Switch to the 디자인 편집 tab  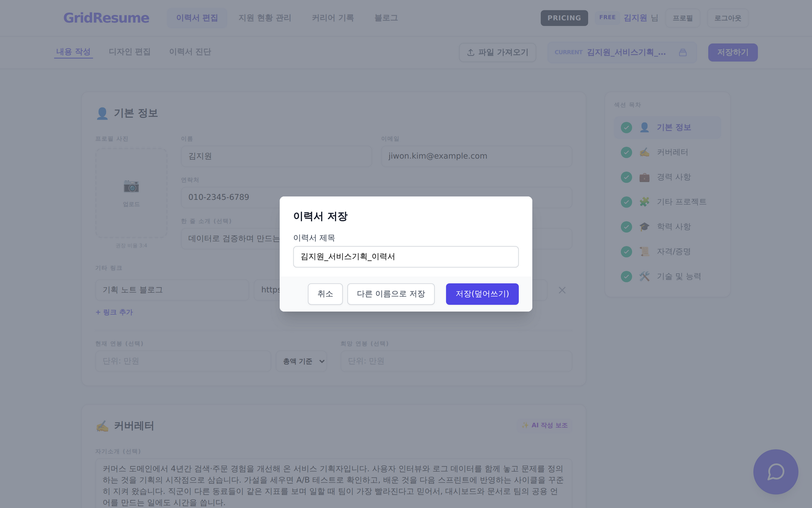pyautogui.click(x=129, y=52)
